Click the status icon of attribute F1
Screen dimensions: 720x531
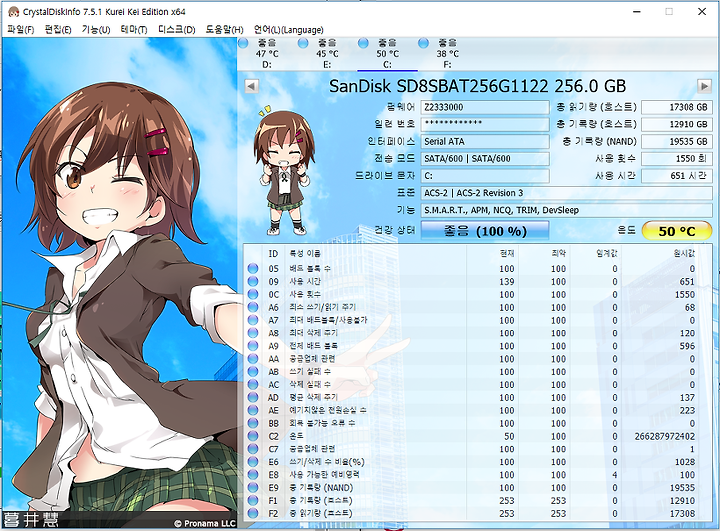[x=253, y=500]
